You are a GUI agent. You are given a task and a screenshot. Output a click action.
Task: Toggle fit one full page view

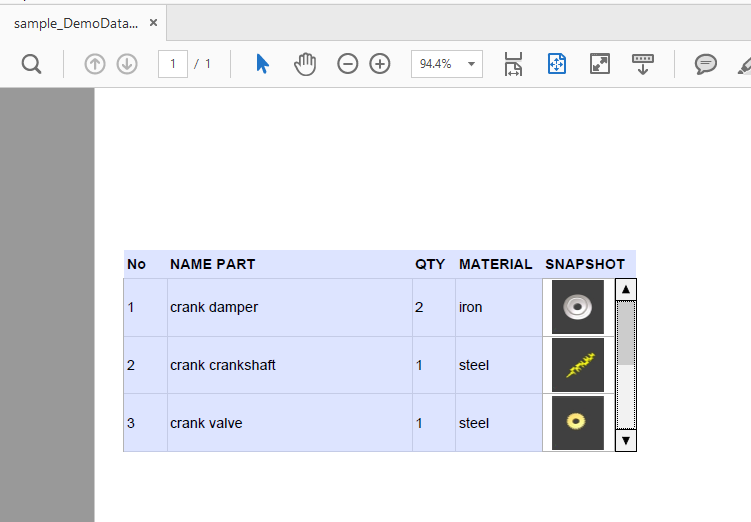pyautogui.click(x=557, y=64)
